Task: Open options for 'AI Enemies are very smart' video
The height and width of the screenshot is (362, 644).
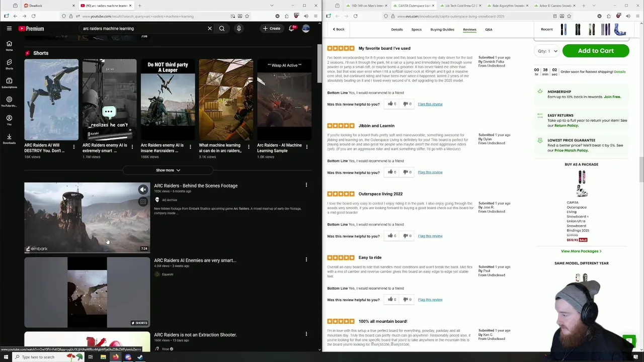Action: pyautogui.click(x=306, y=259)
